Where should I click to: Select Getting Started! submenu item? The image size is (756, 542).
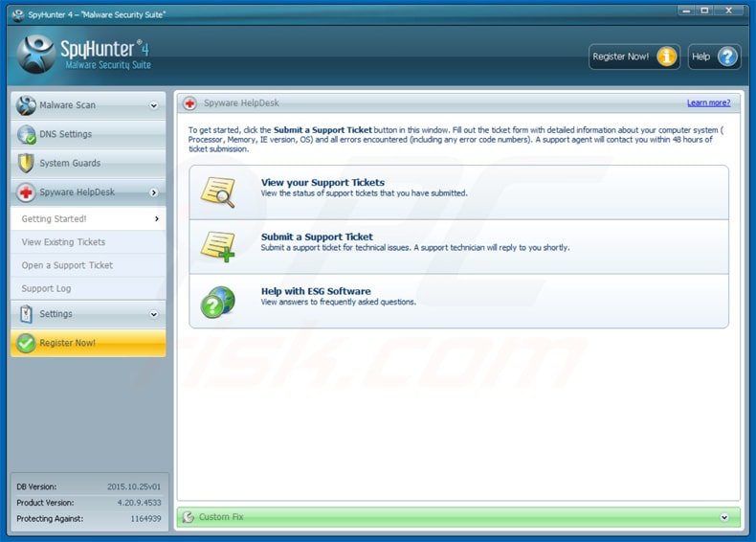(88, 218)
